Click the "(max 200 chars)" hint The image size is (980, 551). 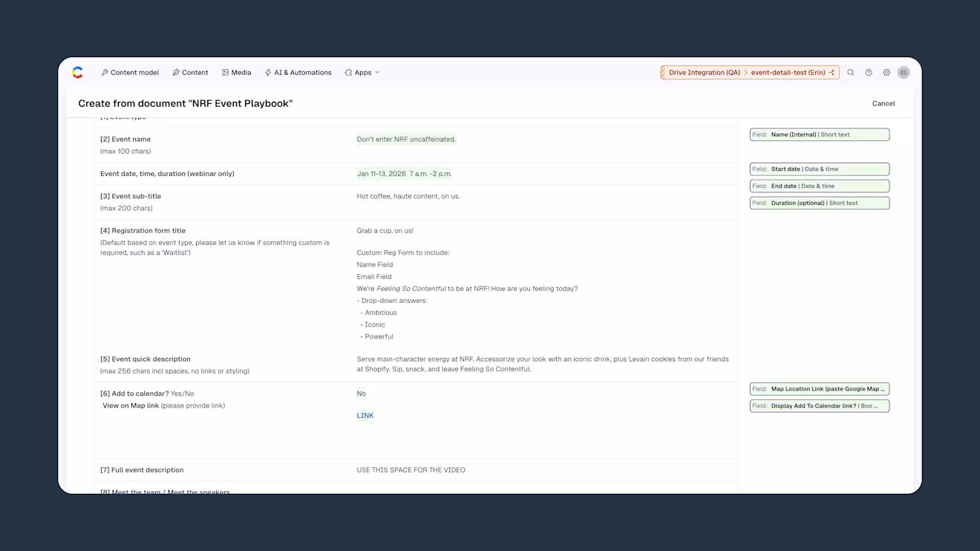click(x=126, y=208)
